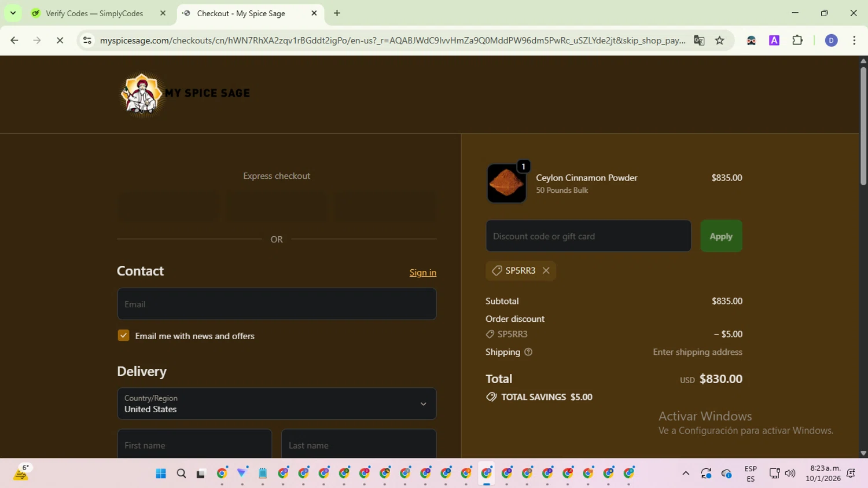Screen dimensions: 868x488
Task: Open a new browser tab
Action: [337, 13]
